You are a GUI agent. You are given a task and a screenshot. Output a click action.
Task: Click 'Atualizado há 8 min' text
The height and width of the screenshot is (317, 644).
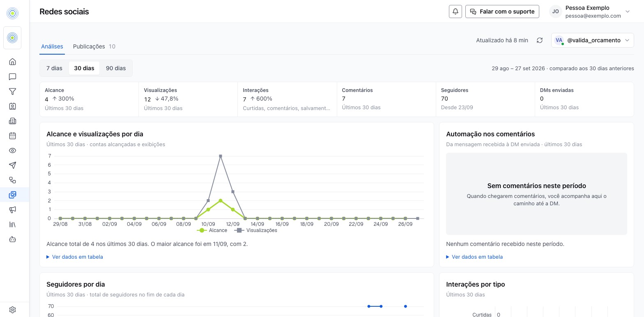tap(502, 40)
